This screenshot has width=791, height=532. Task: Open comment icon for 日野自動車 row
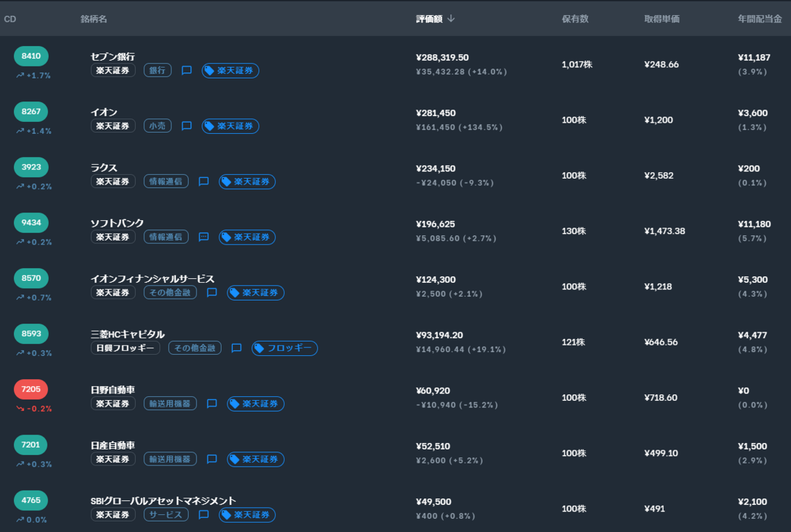pos(212,403)
